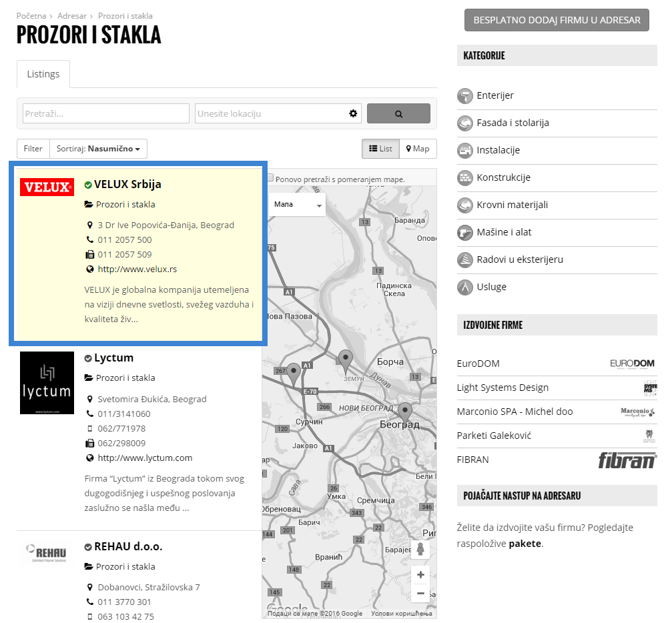Image resolution: width=672 pixels, height=623 pixels.
Task: Click the Lyctum logo image
Action: (x=46, y=383)
